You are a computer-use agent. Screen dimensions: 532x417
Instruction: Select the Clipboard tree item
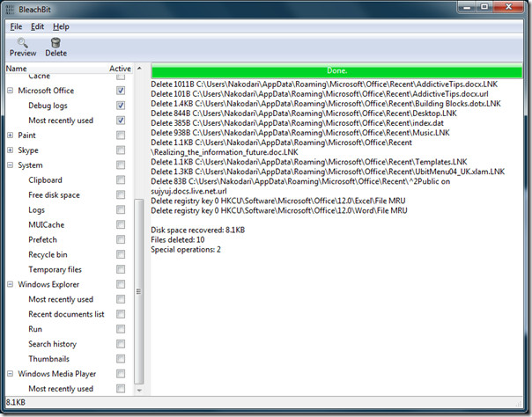45,179
